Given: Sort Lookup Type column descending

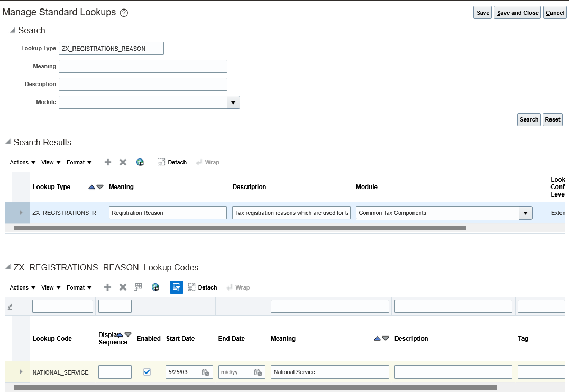Looking at the screenshot, I should click(x=100, y=187).
